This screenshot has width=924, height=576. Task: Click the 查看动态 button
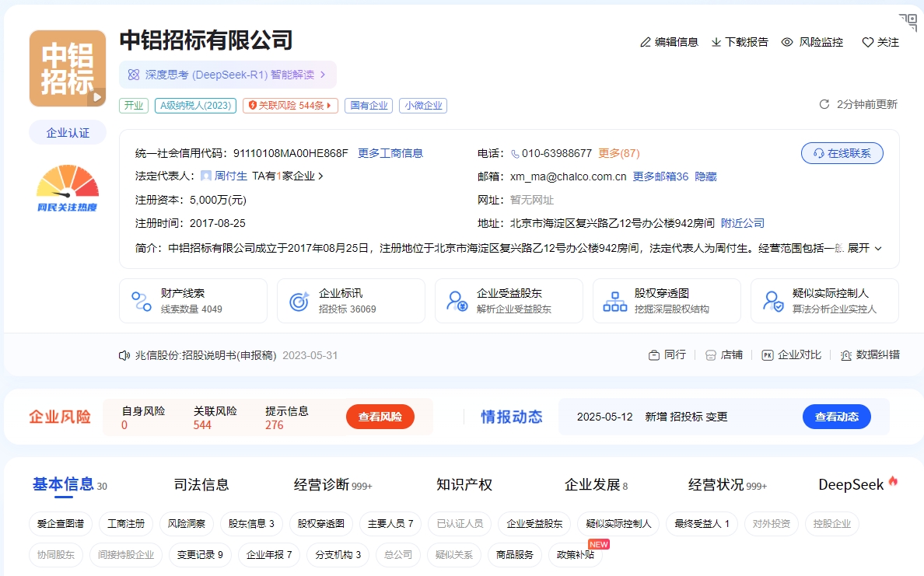coord(837,417)
